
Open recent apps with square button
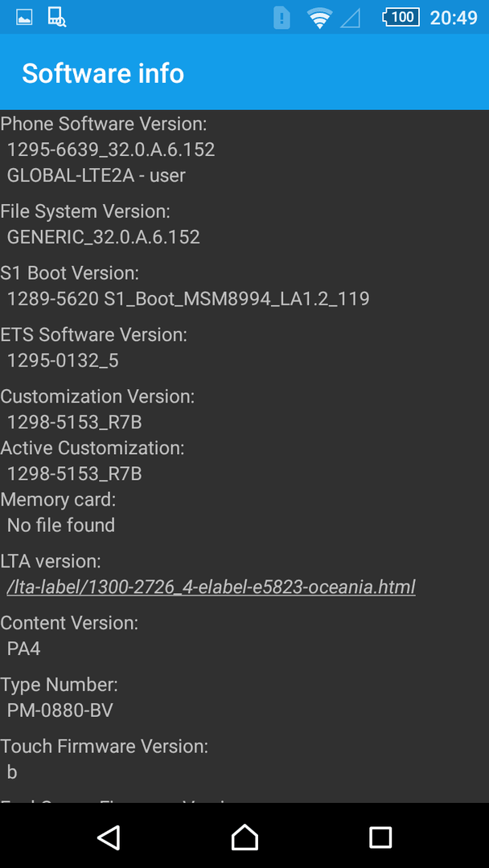click(x=380, y=837)
